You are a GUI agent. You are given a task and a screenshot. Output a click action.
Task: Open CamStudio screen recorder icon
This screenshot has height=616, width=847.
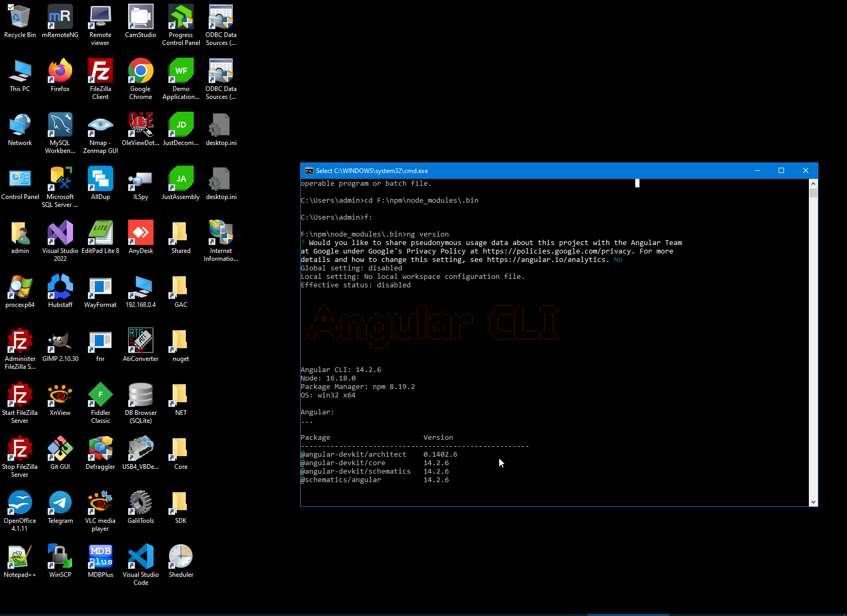[x=140, y=21]
